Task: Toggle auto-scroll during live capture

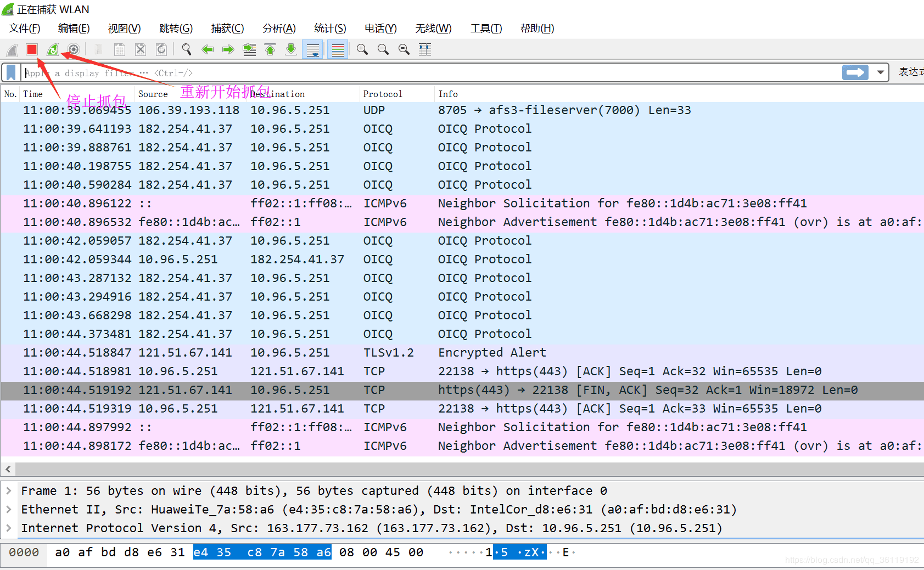Action: click(x=313, y=50)
